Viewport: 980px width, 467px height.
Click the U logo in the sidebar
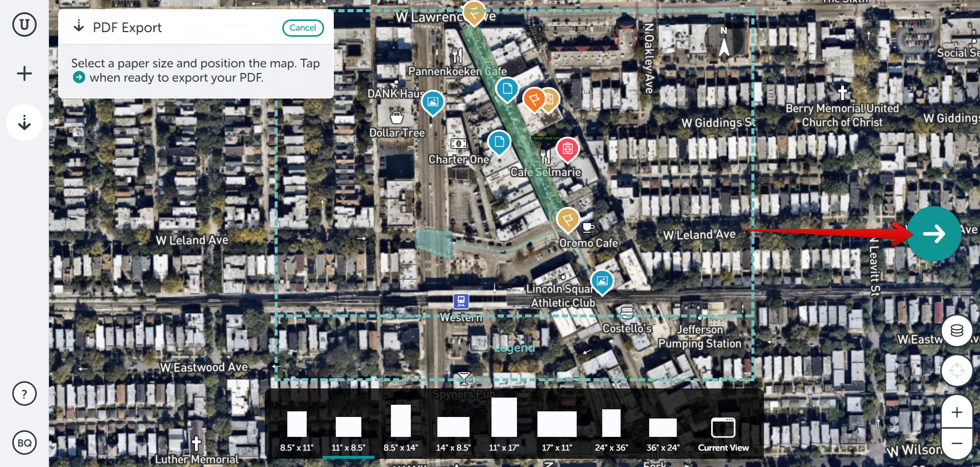click(24, 24)
